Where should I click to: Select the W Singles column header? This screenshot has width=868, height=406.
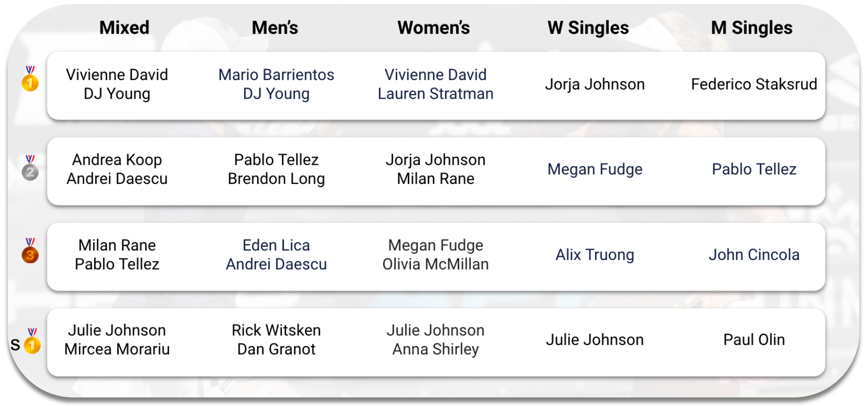point(588,28)
